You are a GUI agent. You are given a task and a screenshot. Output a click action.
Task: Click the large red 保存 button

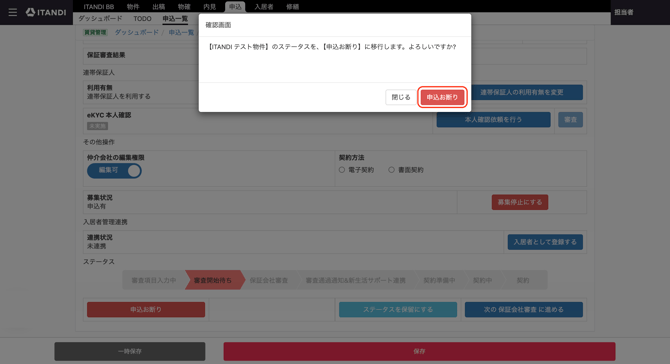419,351
